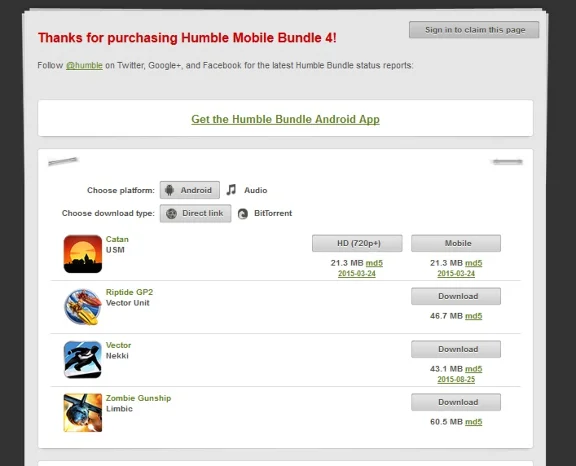Open the Catan title link
Screen dimensions: 576x466
coord(117,239)
